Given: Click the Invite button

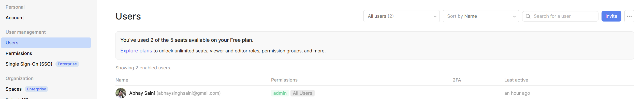Looking at the screenshot, I should 611,16.
